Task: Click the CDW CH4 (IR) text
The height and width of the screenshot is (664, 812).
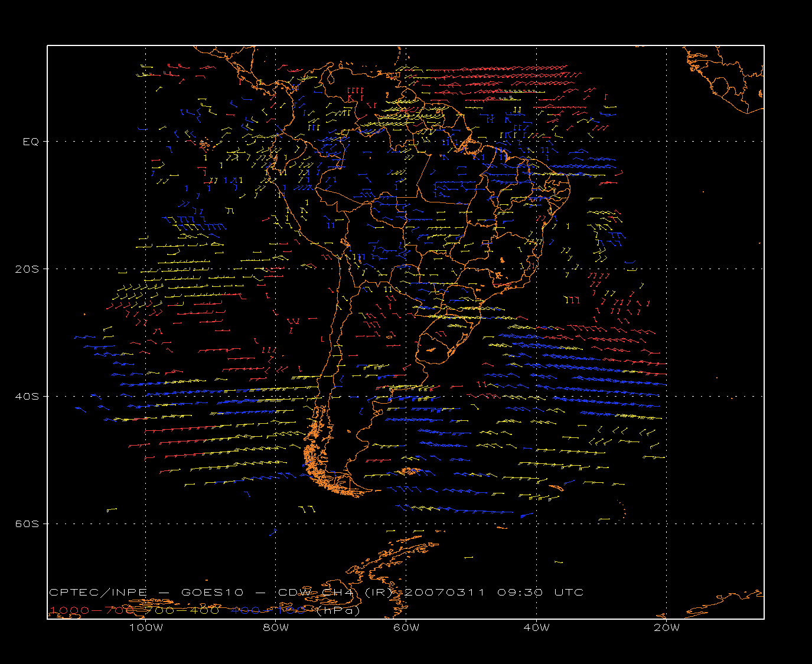Action: click(x=335, y=593)
